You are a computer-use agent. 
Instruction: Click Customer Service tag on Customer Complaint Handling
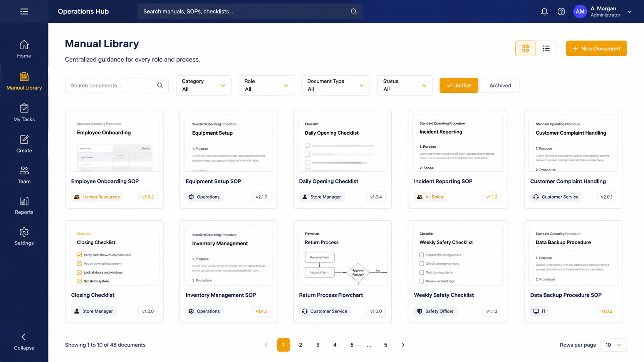pyautogui.click(x=556, y=197)
